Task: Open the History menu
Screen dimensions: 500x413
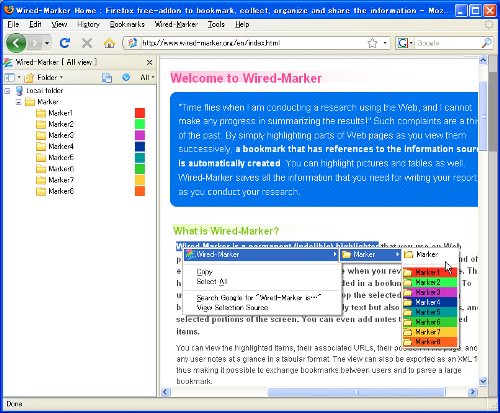Action: coord(88,24)
